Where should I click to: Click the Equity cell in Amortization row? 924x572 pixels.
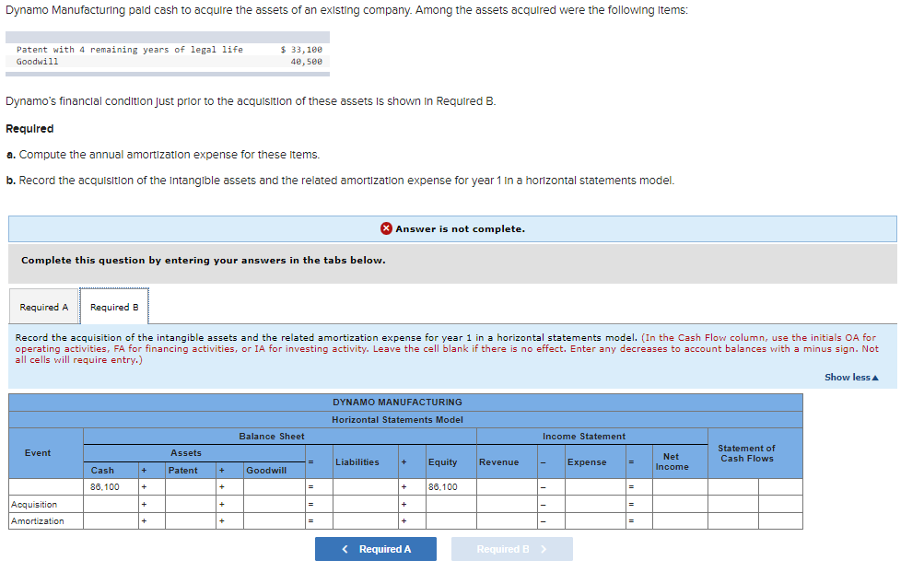point(450,520)
